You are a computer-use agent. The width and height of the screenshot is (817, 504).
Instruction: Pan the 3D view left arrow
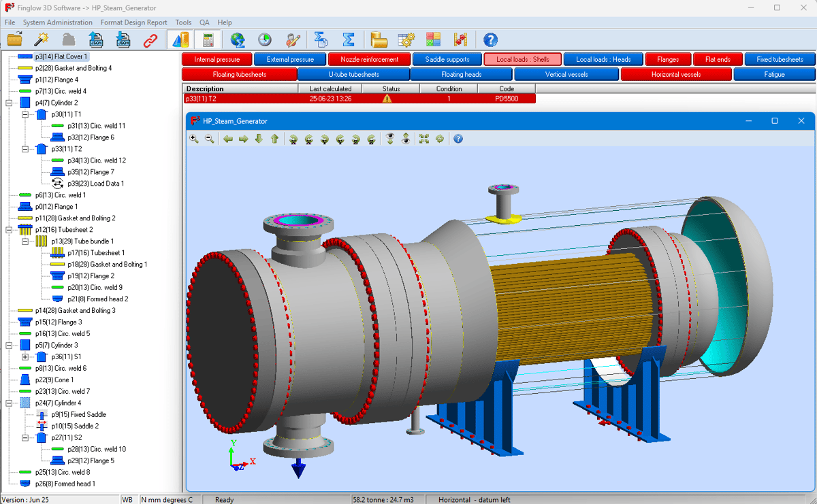point(227,139)
